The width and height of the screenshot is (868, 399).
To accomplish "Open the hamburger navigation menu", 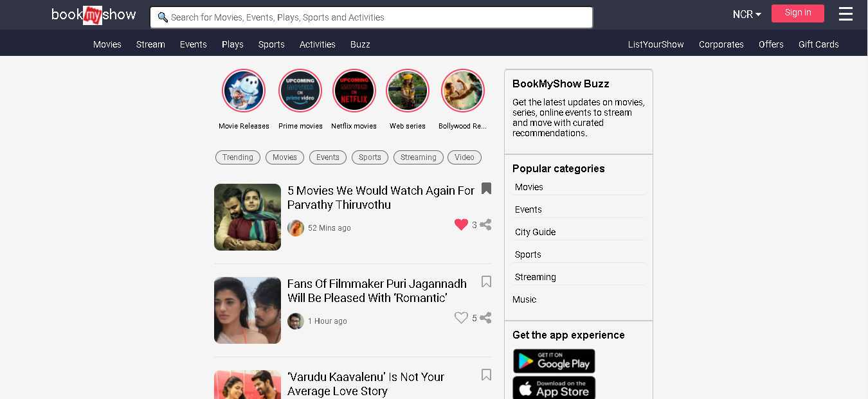I will 845,13.
